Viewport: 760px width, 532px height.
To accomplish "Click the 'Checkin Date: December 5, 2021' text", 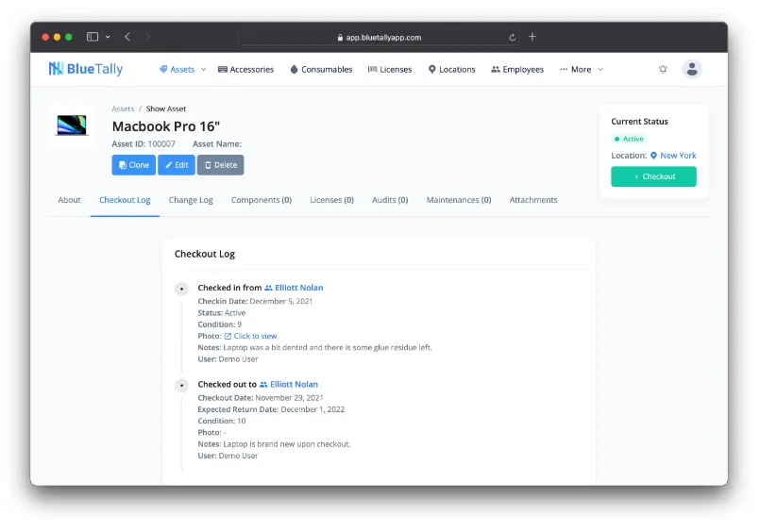I will [x=255, y=301].
